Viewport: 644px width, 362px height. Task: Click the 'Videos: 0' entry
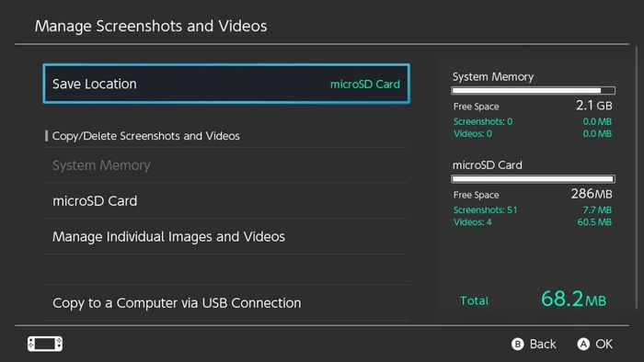472,133
